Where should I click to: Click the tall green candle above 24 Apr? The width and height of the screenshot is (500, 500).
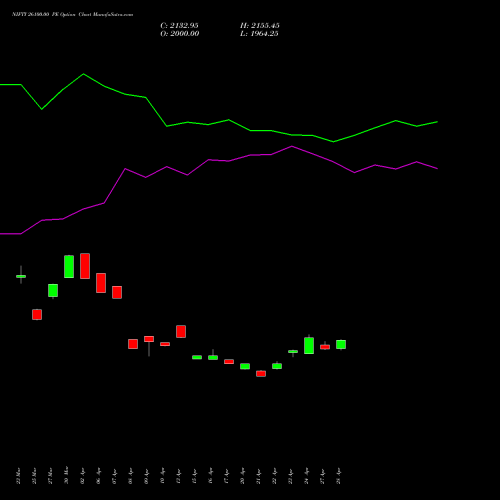click(x=309, y=345)
